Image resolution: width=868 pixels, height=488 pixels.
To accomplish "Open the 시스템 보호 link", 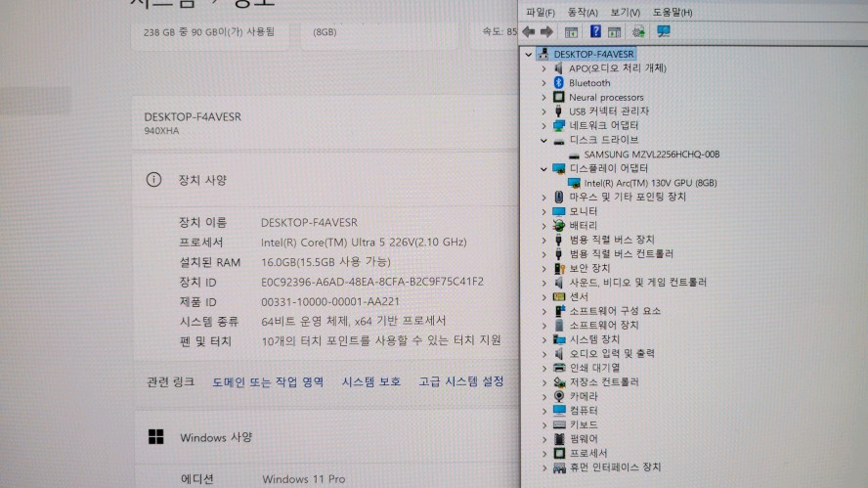I will [x=370, y=381].
